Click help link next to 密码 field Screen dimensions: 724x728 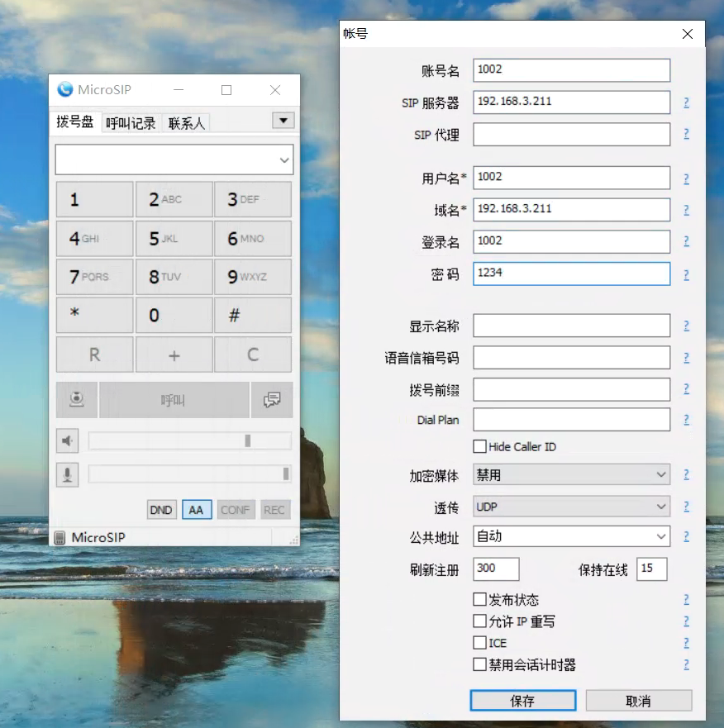coord(686,275)
